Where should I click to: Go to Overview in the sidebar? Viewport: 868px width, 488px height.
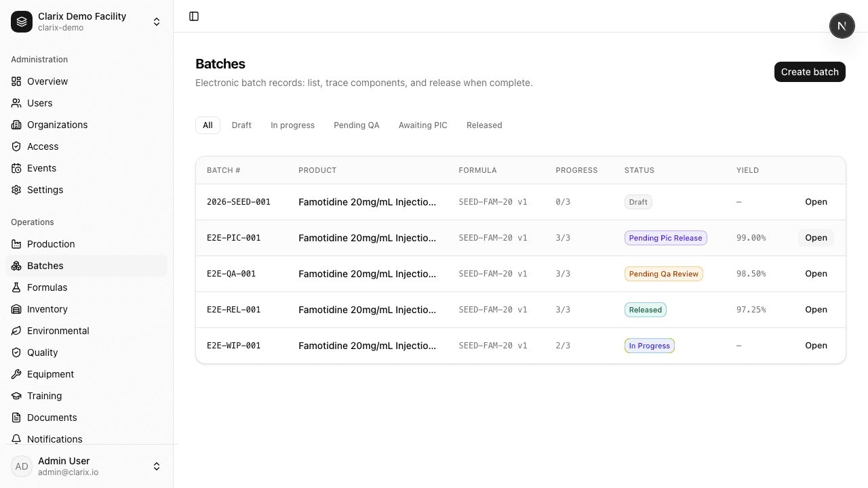tap(86, 81)
